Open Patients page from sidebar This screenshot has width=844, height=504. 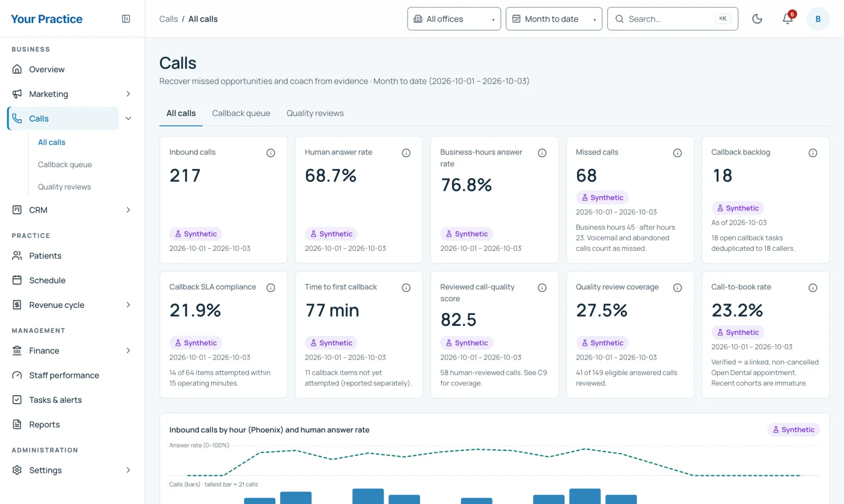click(72, 256)
